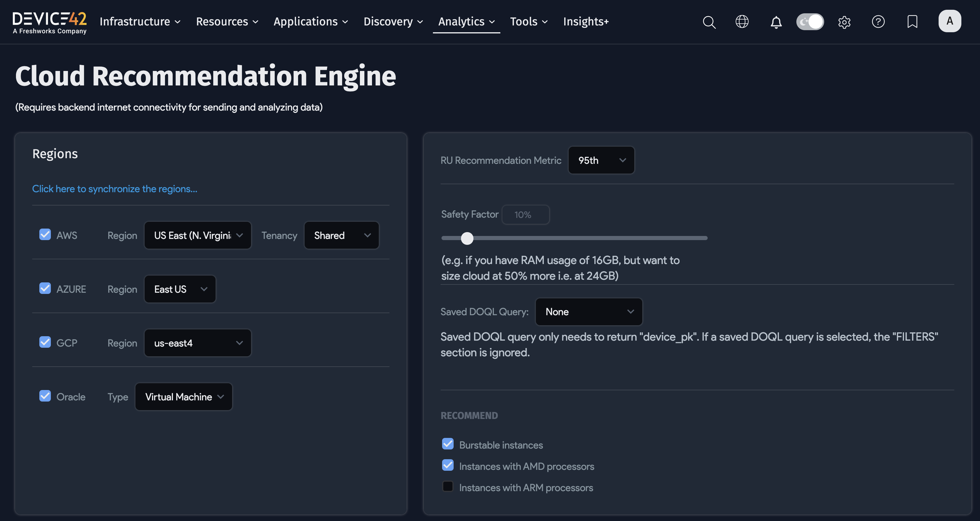The width and height of the screenshot is (980, 521).
Task: Open the Saved DOQL Query dropdown
Action: click(588, 311)
